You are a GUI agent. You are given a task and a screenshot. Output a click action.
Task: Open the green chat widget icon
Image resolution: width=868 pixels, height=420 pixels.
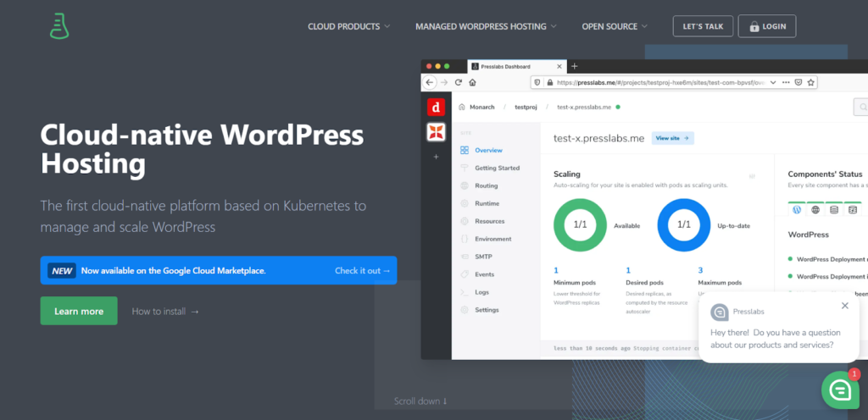[840, 390]
